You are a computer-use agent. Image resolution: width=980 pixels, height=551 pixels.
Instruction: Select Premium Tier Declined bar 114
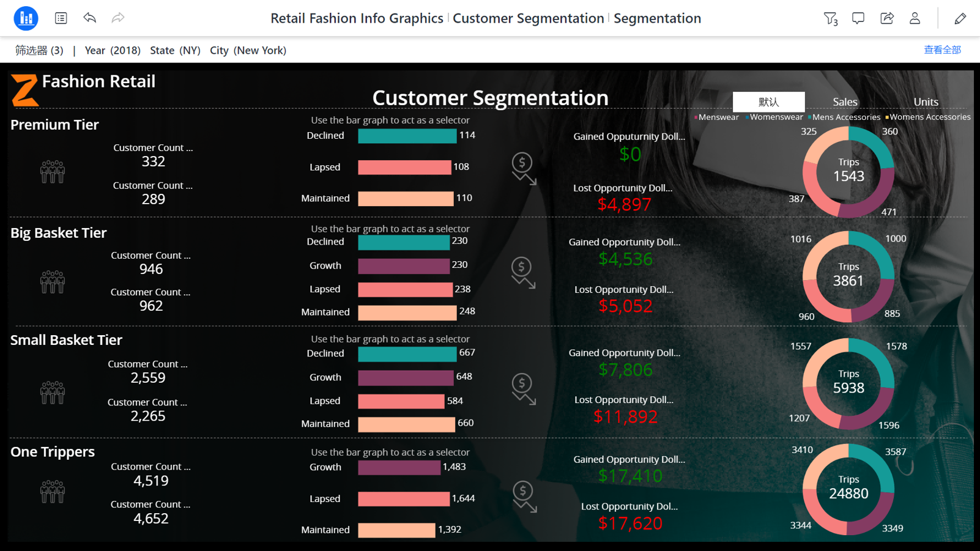click(407, 136)
